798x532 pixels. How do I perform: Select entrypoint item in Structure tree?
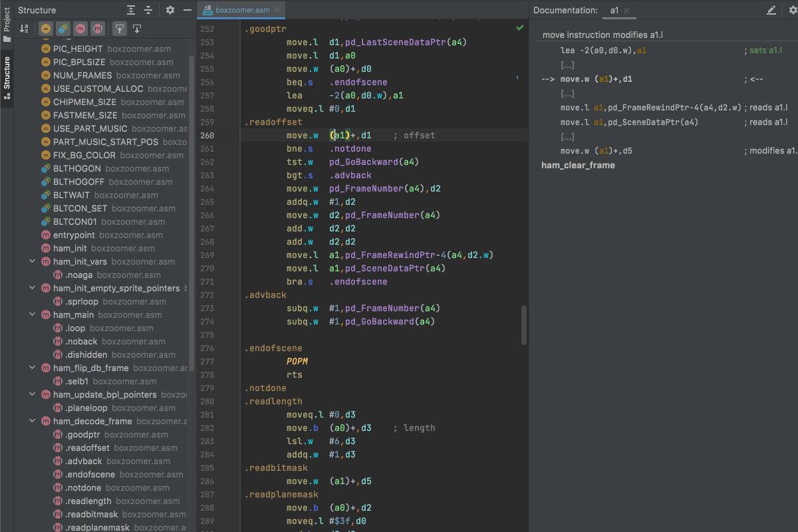pyautogui.click(x=73, y=235)
